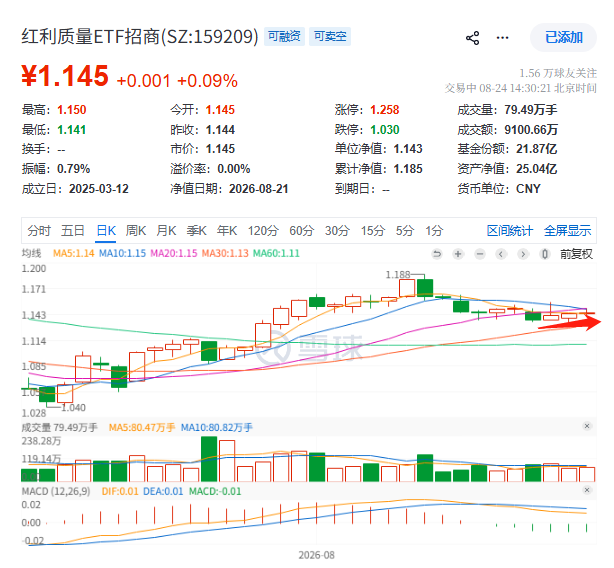Switch to the 分时 tab
Image resolution: width=614 pixels, height=568 pixels.
point(39,231)
